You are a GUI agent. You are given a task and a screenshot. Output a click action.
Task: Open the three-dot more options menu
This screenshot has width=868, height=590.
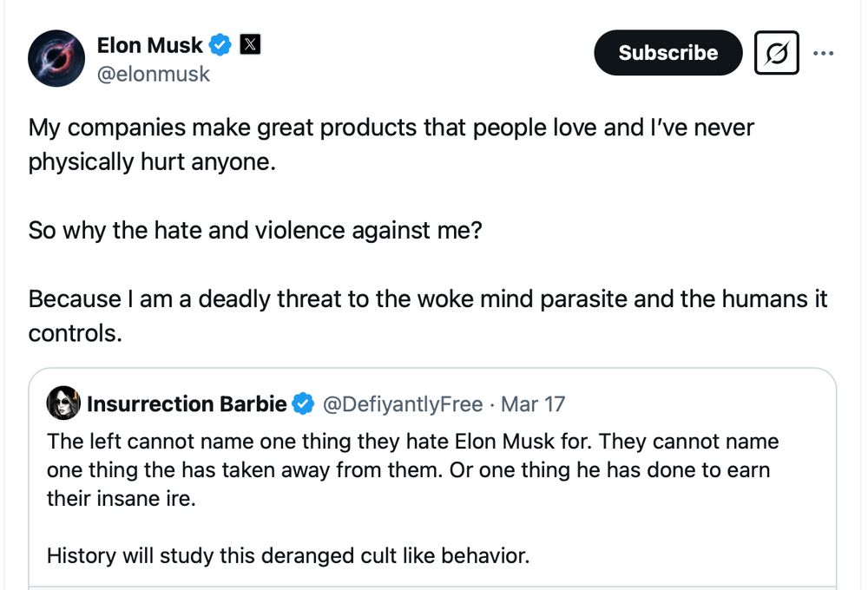tap(823, 53)
